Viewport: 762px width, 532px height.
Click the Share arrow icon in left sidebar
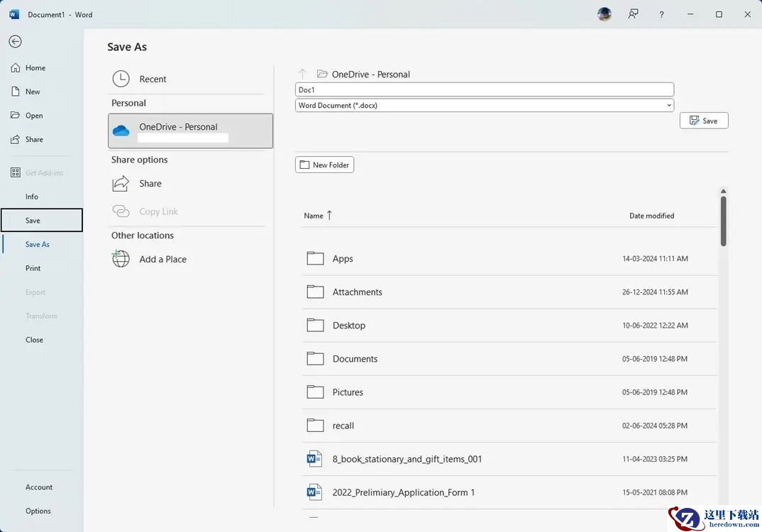point(16,140)
